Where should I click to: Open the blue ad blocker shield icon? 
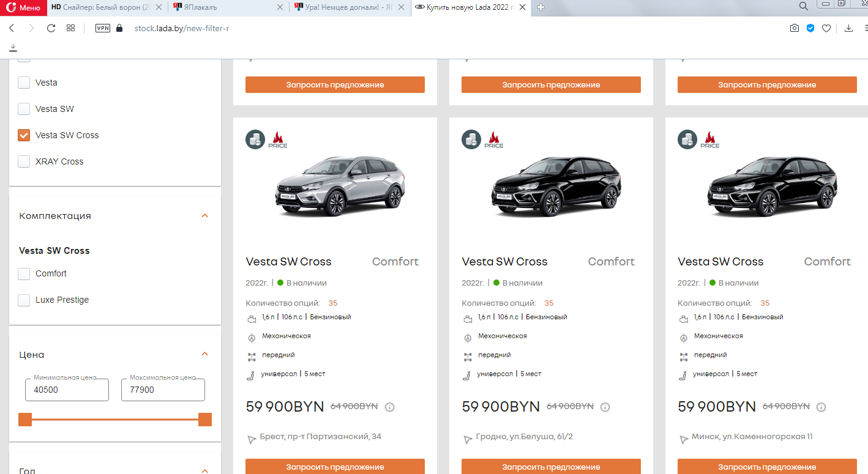810,28
